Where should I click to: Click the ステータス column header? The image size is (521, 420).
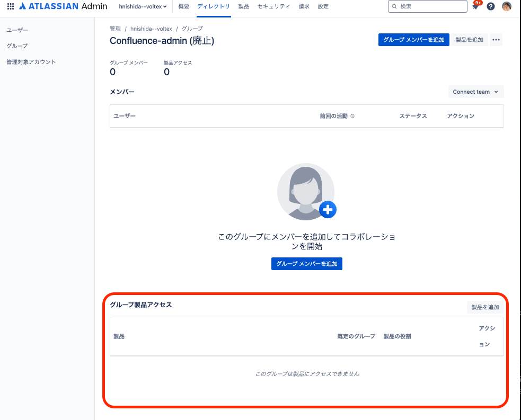[413, 116]
